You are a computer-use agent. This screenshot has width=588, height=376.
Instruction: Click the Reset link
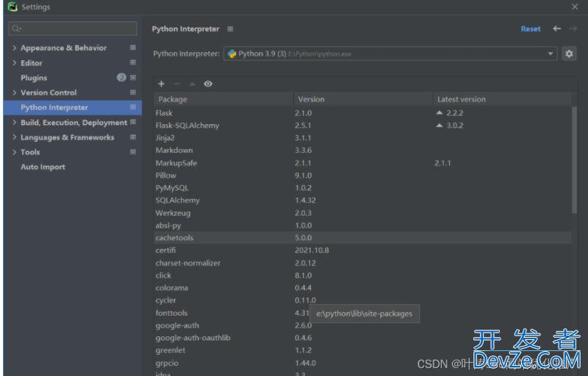click(531, 29)
